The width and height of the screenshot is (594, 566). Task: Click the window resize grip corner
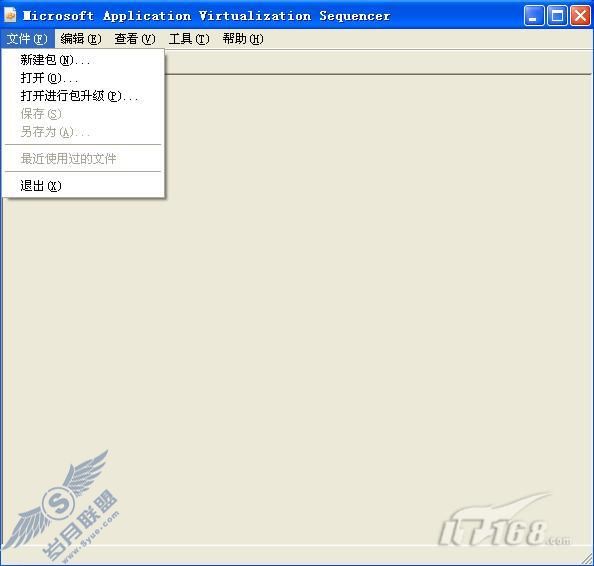[x=587, y=558]
